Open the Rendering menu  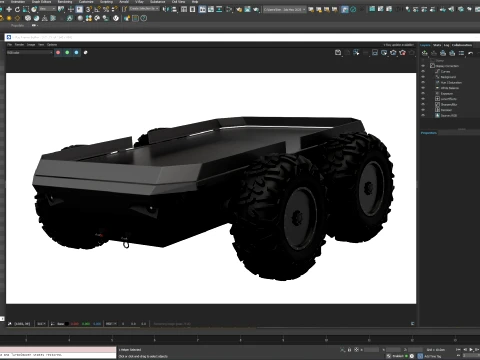click(65, 2)
